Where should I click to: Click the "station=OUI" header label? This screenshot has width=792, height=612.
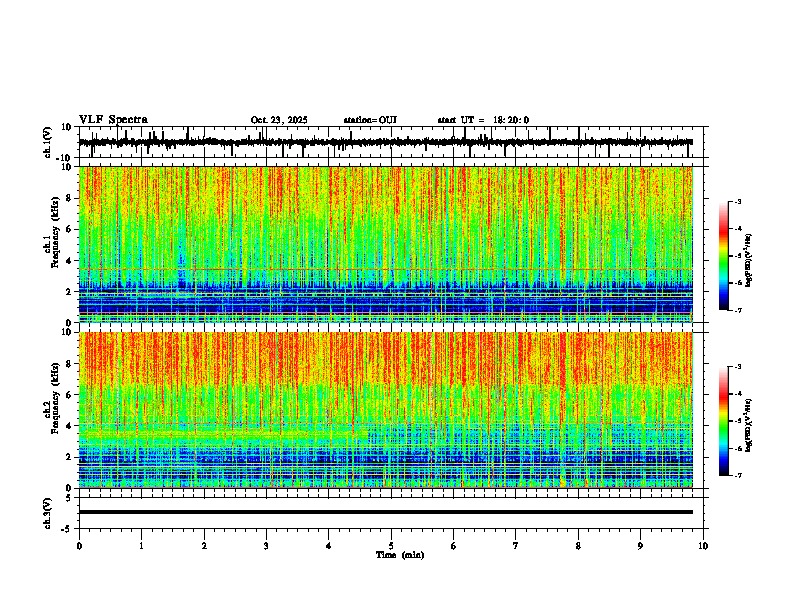point(370,120)
